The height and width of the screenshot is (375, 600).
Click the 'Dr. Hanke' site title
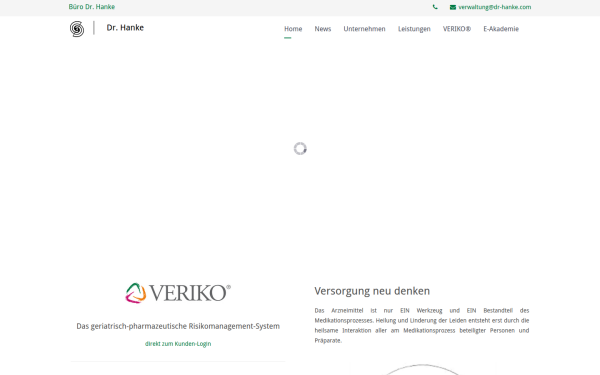point(125,28)
